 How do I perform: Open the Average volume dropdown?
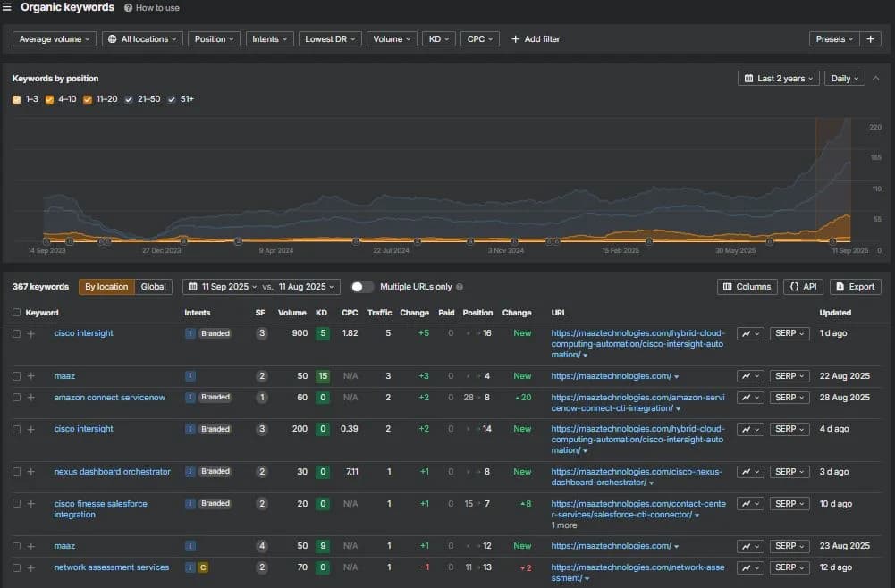(x=55, y=38)
